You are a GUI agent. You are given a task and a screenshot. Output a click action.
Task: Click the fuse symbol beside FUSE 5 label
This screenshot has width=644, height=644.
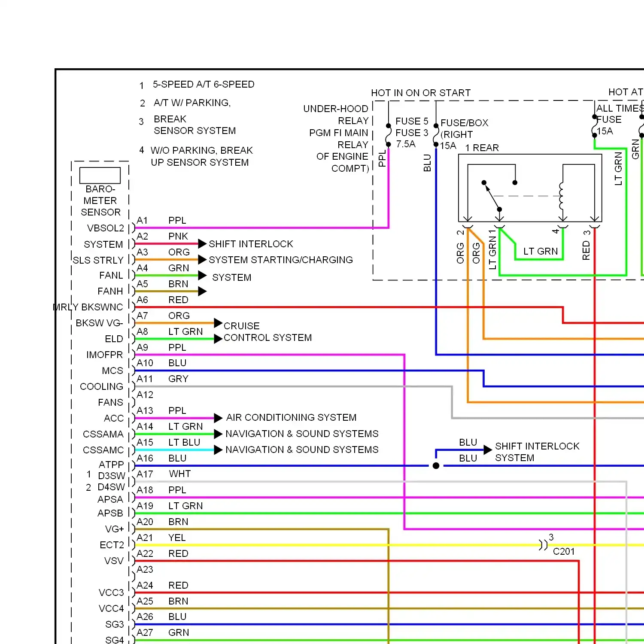click(389, 135)
